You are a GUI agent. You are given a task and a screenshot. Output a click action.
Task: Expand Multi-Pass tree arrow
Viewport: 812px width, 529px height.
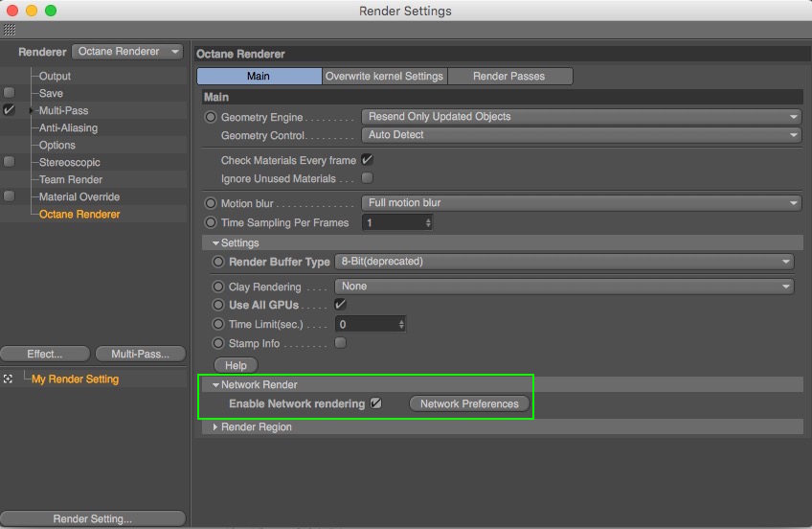[x=31, y=110]
